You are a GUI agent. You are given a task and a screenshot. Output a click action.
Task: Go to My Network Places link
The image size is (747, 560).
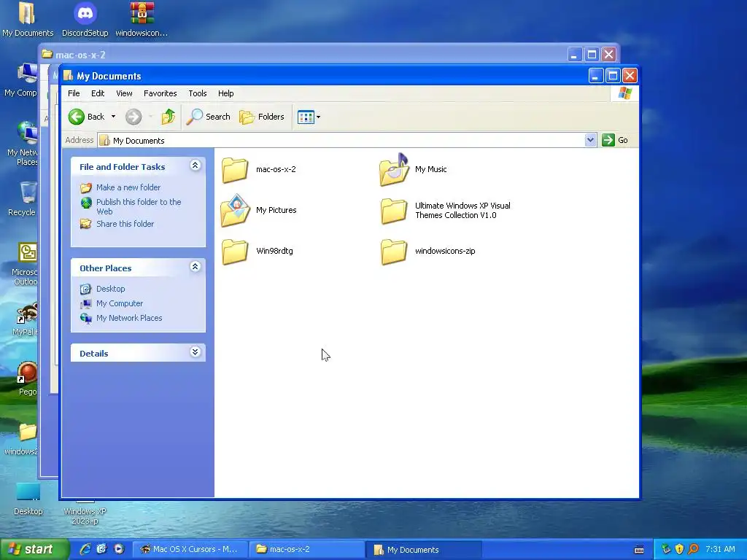coord(129,318)
